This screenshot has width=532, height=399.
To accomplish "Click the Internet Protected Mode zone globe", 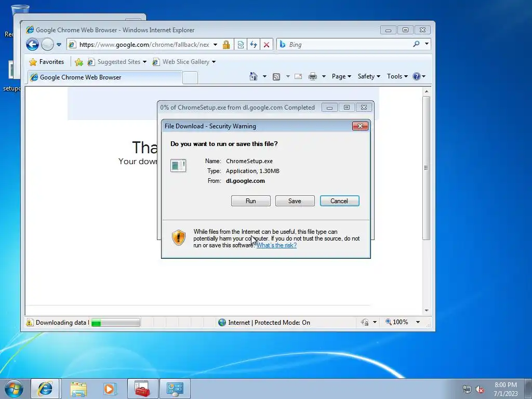I will click(222, 322).
